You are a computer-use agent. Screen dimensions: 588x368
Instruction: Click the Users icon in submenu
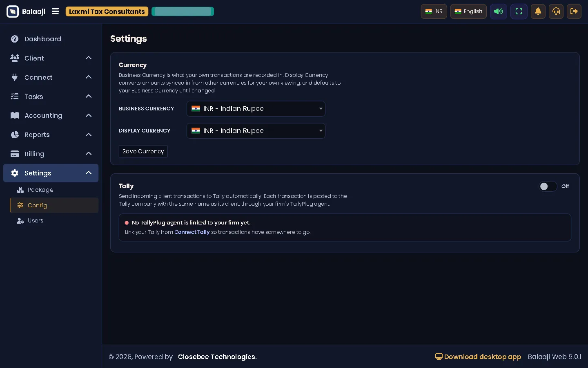tap(20, 220)
